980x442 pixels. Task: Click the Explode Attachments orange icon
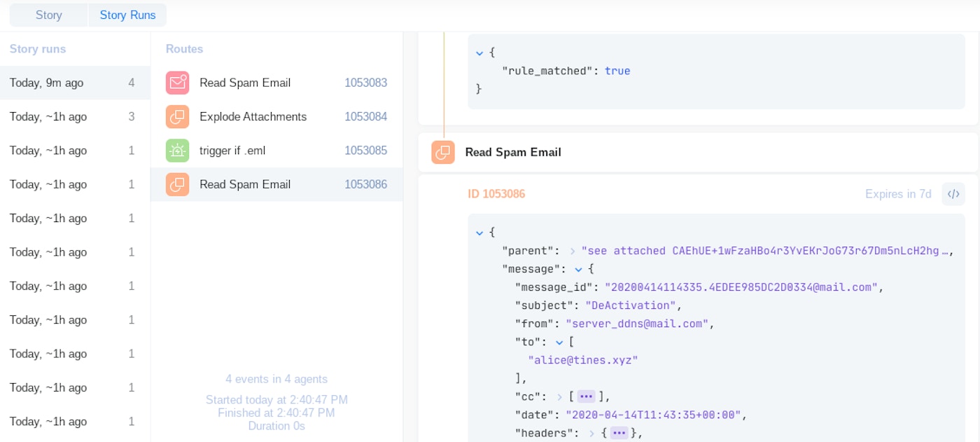[177, 117]
